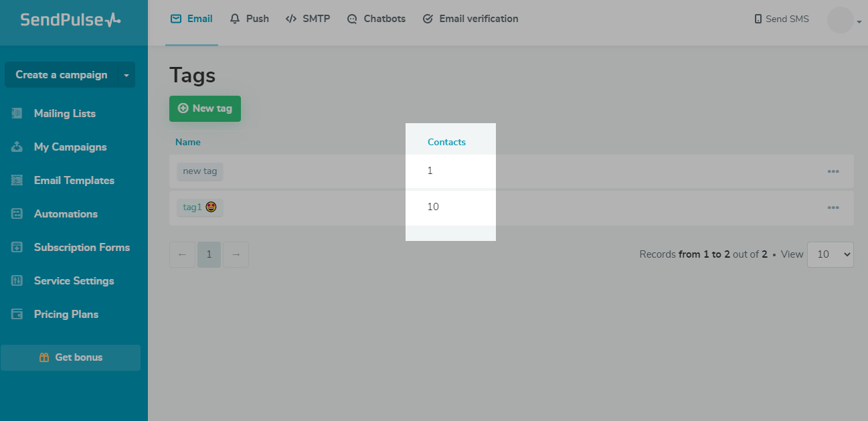Click the checkmark icon of Email verification
The image size is (868, 421).
(428, 19)
